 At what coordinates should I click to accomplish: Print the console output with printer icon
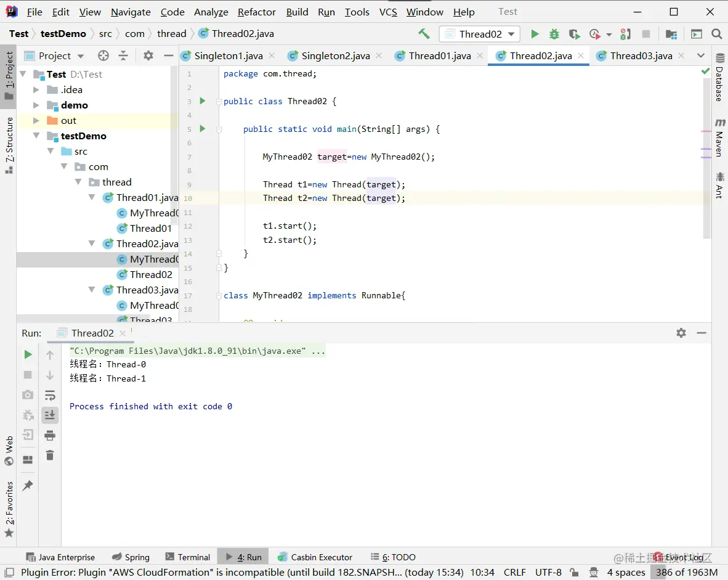[50, 436]
